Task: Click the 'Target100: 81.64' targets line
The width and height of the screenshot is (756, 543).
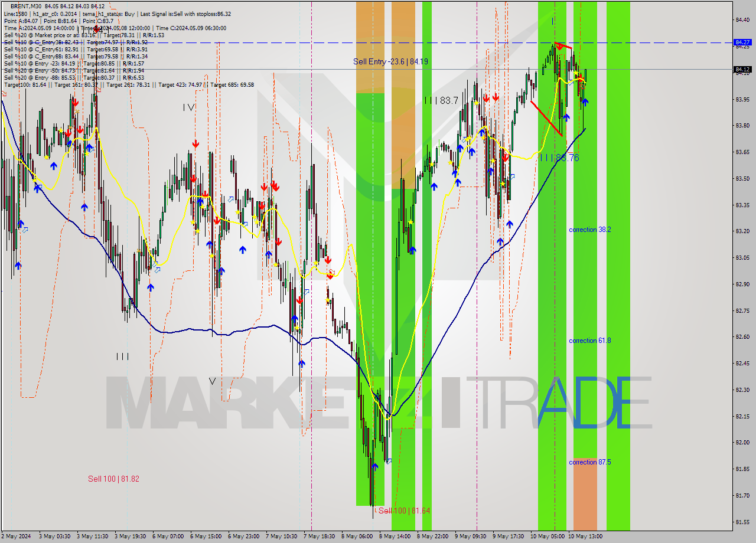Action: point(129,84)
